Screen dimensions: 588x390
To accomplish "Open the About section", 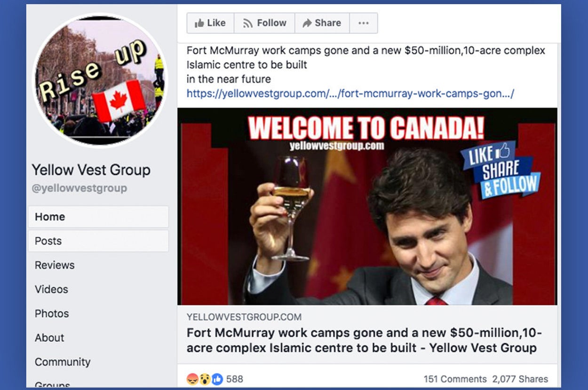I will (x=49, y=337).
